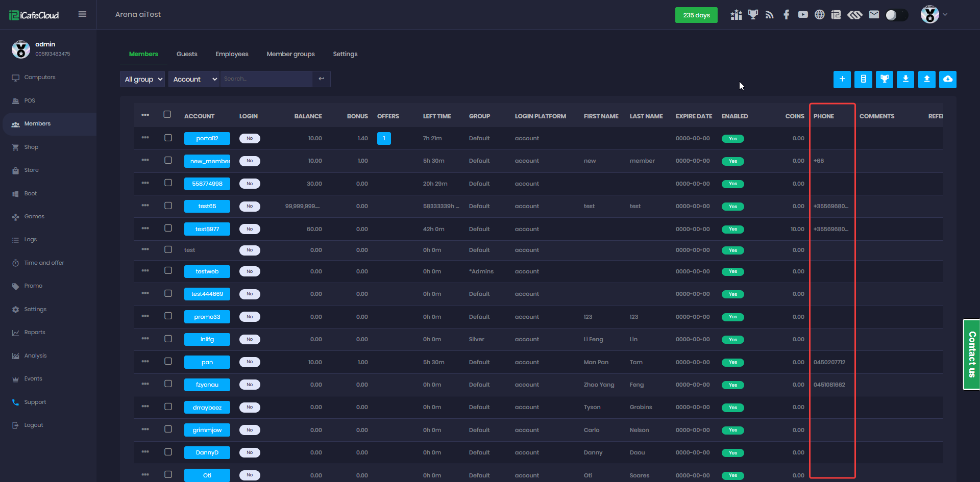This screenshot has width=980, height=482.
Task: Click the YouTube icon in top bar
Action: click(x=803, y=15)
